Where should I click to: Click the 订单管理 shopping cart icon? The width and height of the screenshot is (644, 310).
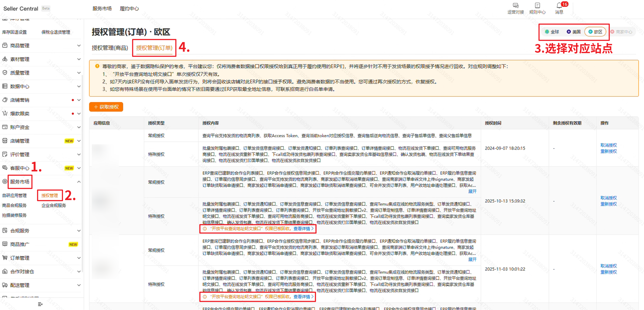point(5,258)
